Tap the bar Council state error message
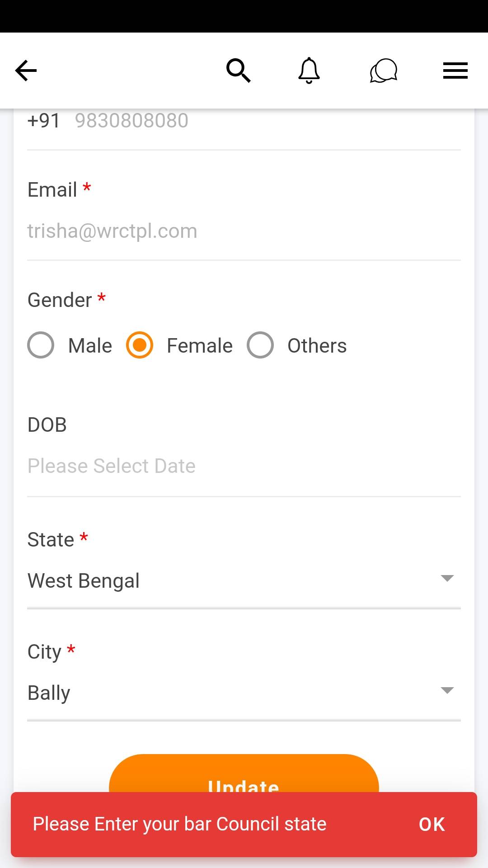The image size is (488, 868). point(179,824)
